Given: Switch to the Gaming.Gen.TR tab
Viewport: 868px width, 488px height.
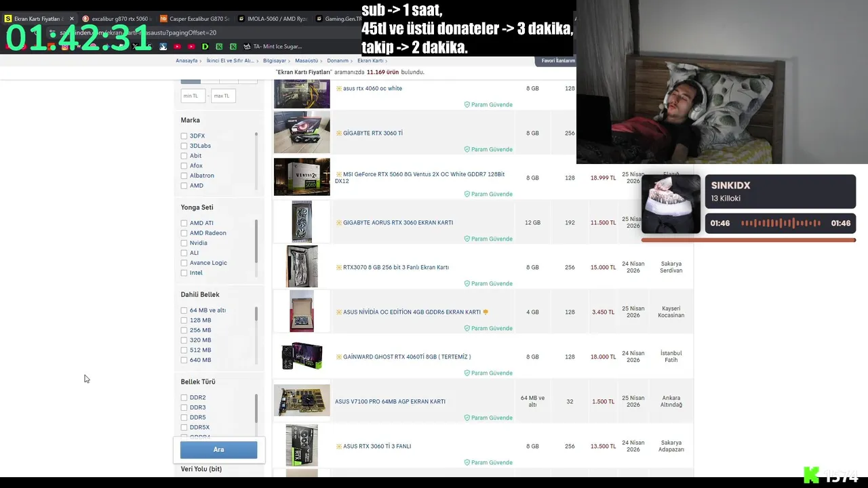Looking at the screenshot, I should 339,19.
